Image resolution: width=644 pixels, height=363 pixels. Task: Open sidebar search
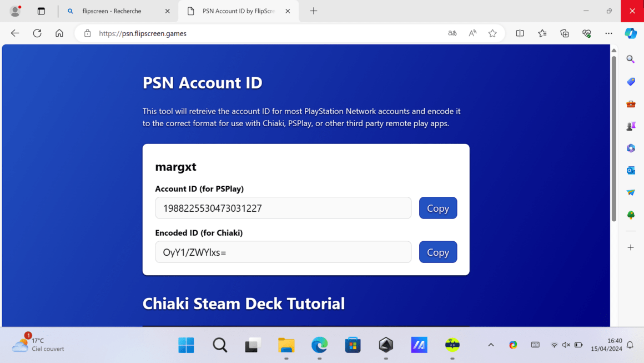point(631,59)
